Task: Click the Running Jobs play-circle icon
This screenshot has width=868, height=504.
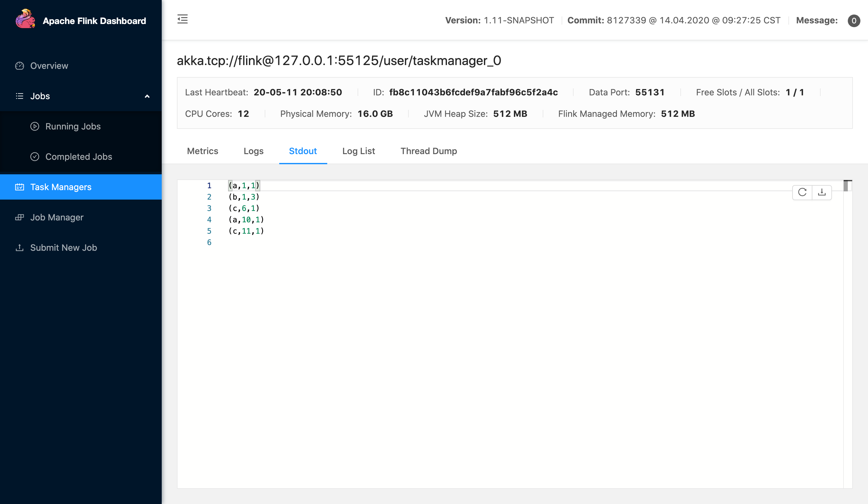Action: 35,126
